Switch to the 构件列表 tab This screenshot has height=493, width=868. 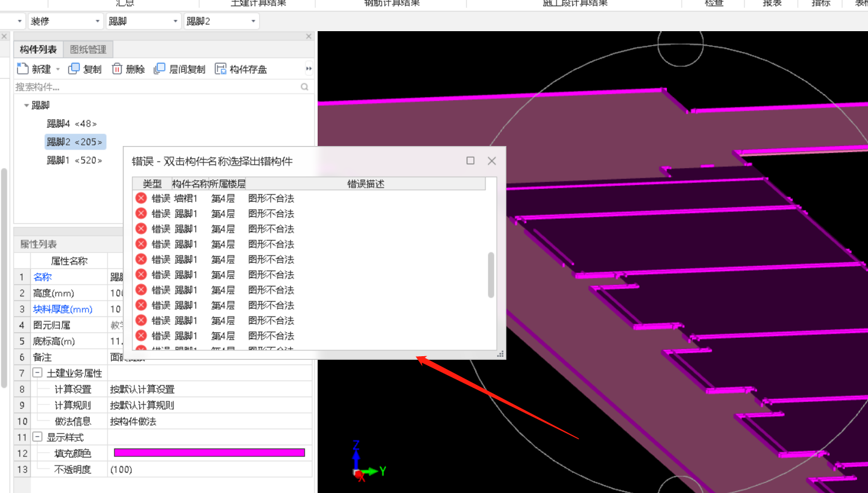click(38, 49)
